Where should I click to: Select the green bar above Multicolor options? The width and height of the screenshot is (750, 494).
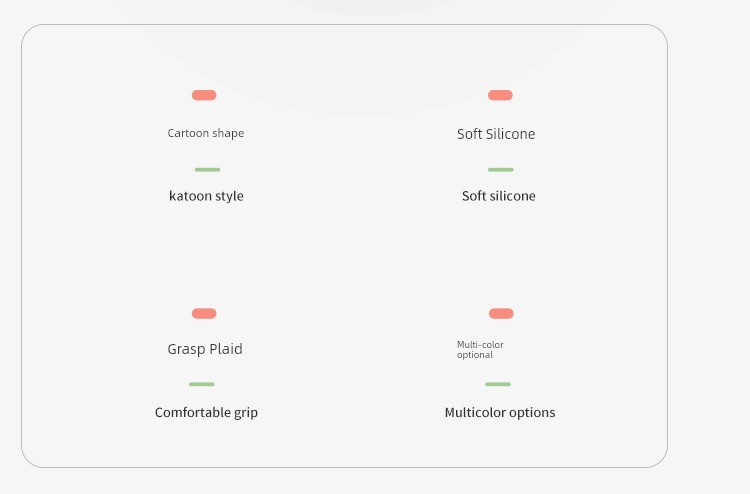click(498, 384)
